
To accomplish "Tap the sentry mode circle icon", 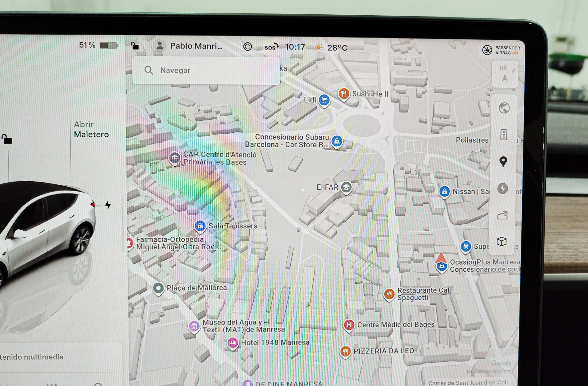I will coord(247,47).
